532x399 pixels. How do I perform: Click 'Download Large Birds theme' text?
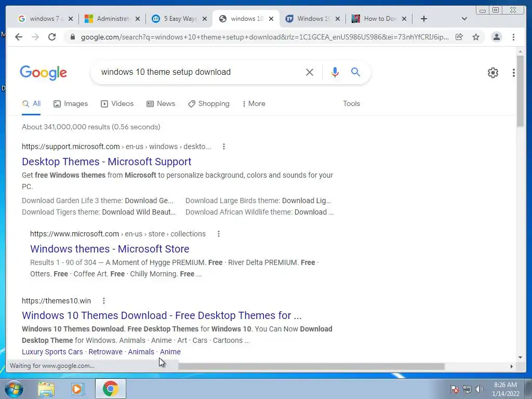pyautogui.click(x=233, y=201)
